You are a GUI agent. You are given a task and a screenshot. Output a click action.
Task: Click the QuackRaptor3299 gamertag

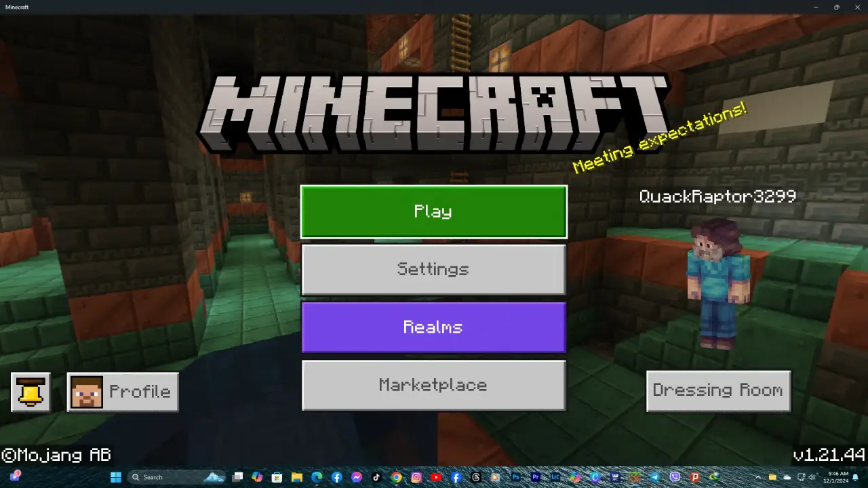tap(717, 197)
